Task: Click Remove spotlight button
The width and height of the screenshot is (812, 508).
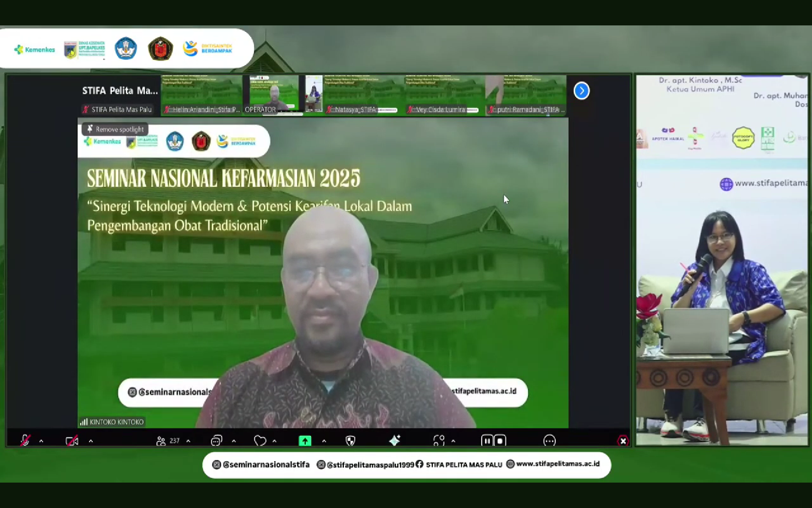Action: point(115,129)
